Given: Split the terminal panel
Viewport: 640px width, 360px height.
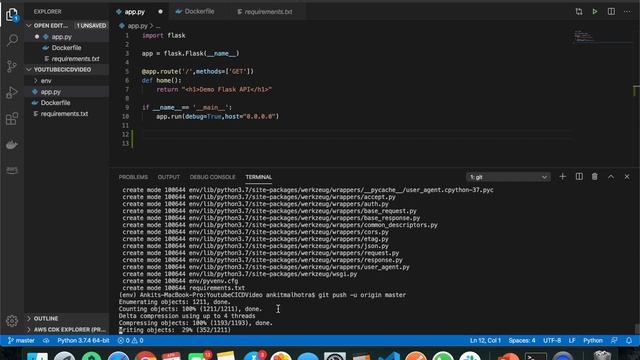Looking at the screenshot, I should click(x=579, y=176).
